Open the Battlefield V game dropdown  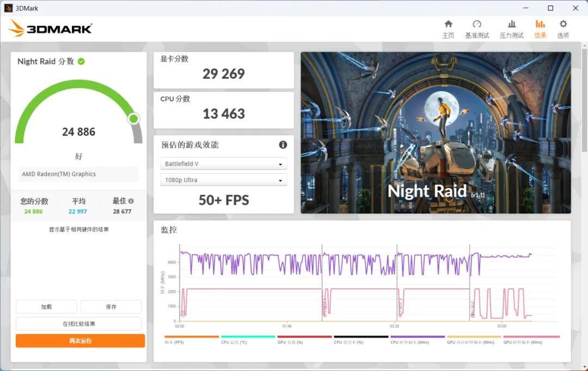[x=224, y=164]
